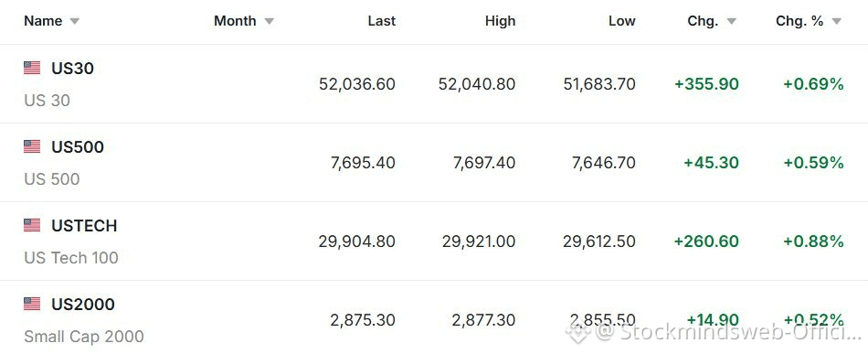Sort by Chg. using its arrow

coord(731,22)
